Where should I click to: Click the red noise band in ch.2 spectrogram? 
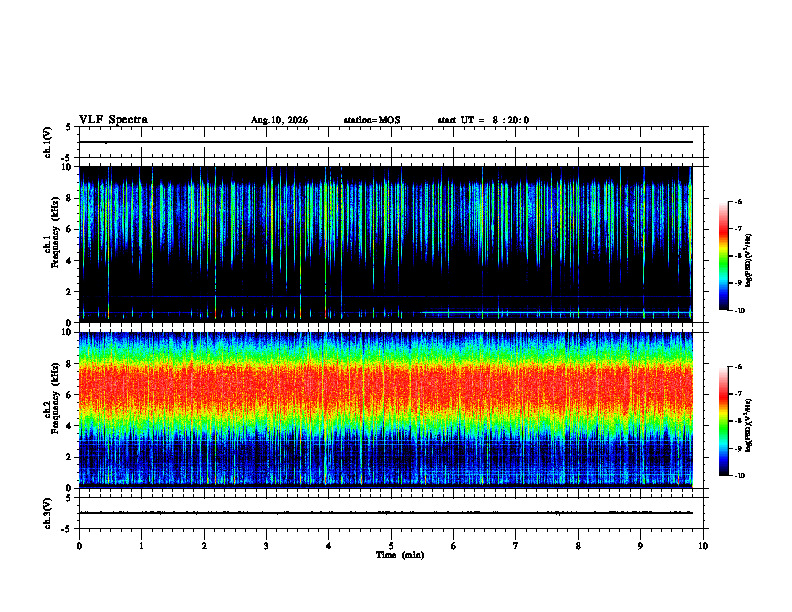point(386,389)
